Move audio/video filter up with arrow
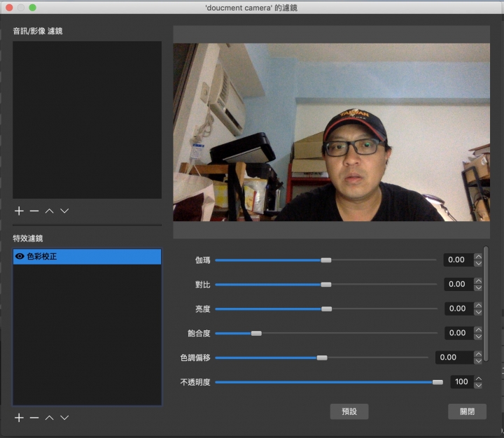This screenshot has width=504, height=438. [49, 211]
